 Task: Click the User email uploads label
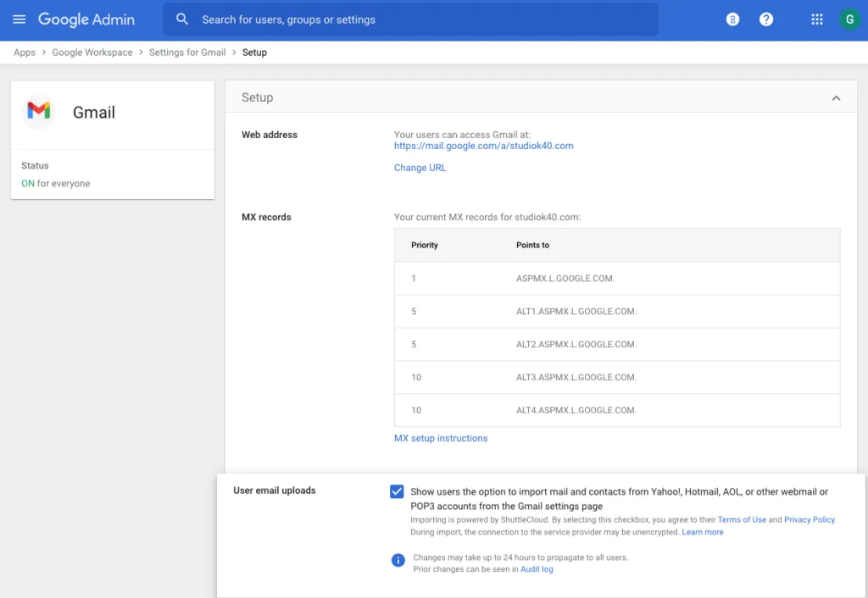pos(275,490)
